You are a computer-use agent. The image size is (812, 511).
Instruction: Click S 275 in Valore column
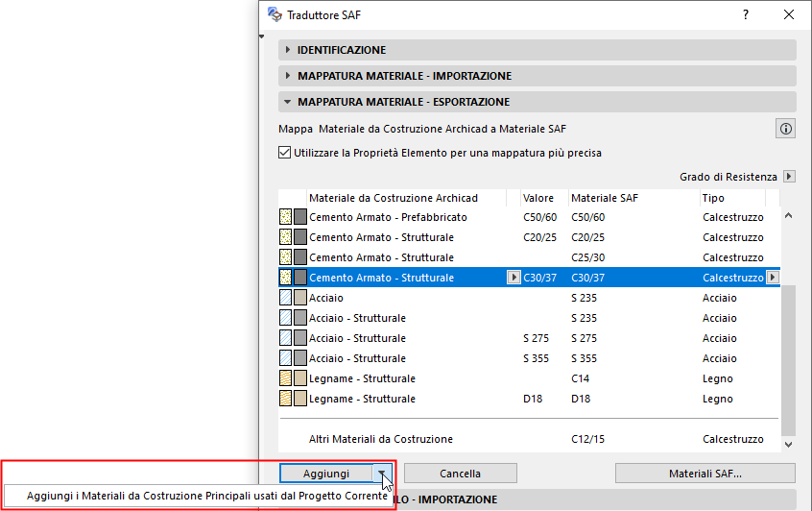536,338
